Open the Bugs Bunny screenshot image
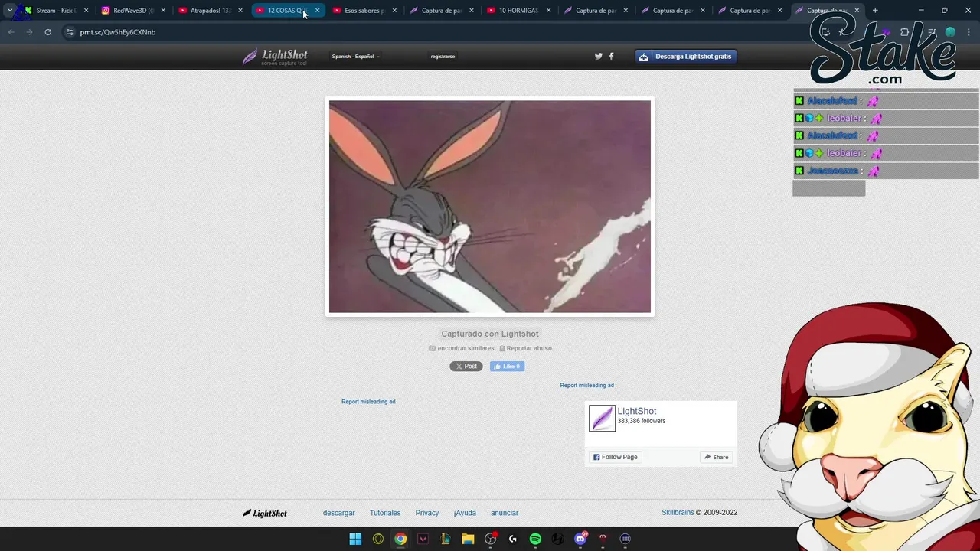 coord(490,207)
